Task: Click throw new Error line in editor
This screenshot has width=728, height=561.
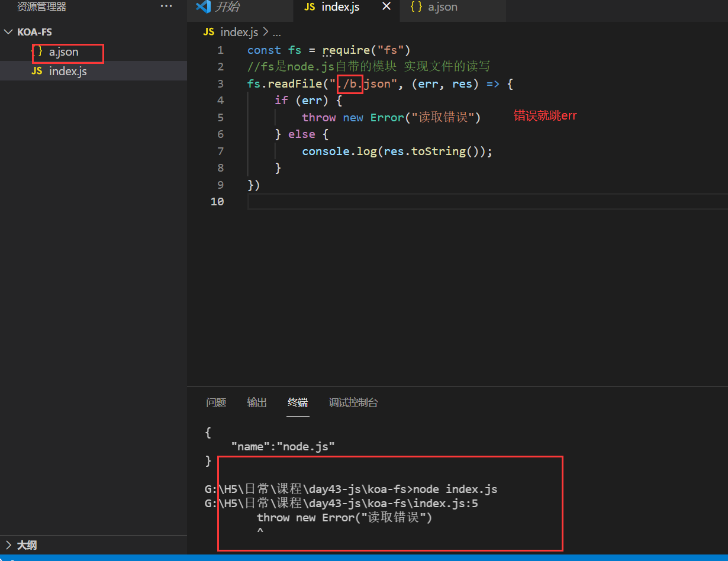Action: click(391, 118)
